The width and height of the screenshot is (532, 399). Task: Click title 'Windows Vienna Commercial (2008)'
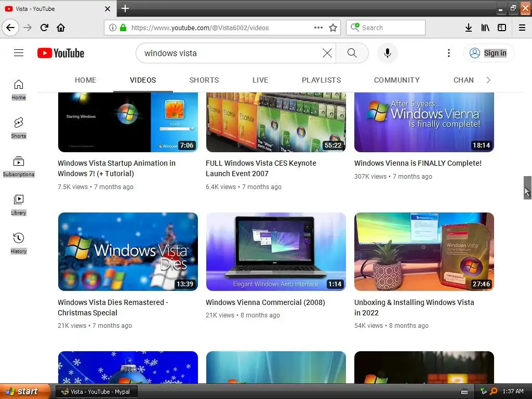point(265,302)
